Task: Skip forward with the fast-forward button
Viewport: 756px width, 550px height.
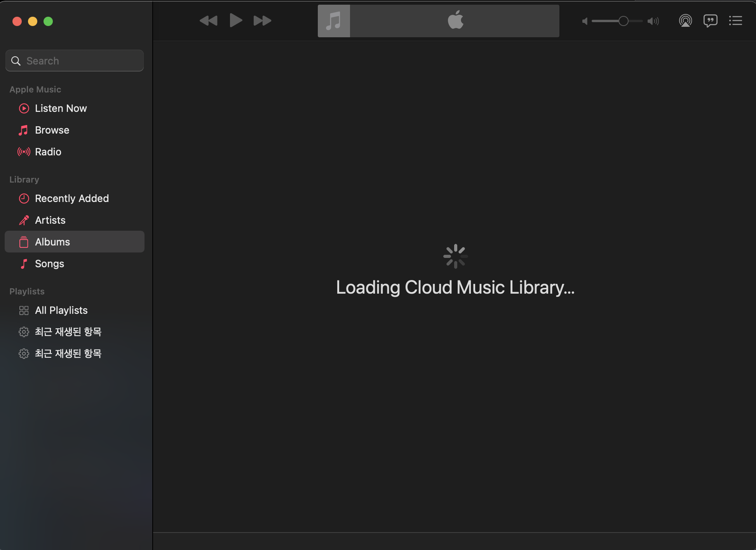Action: (262, 21)
